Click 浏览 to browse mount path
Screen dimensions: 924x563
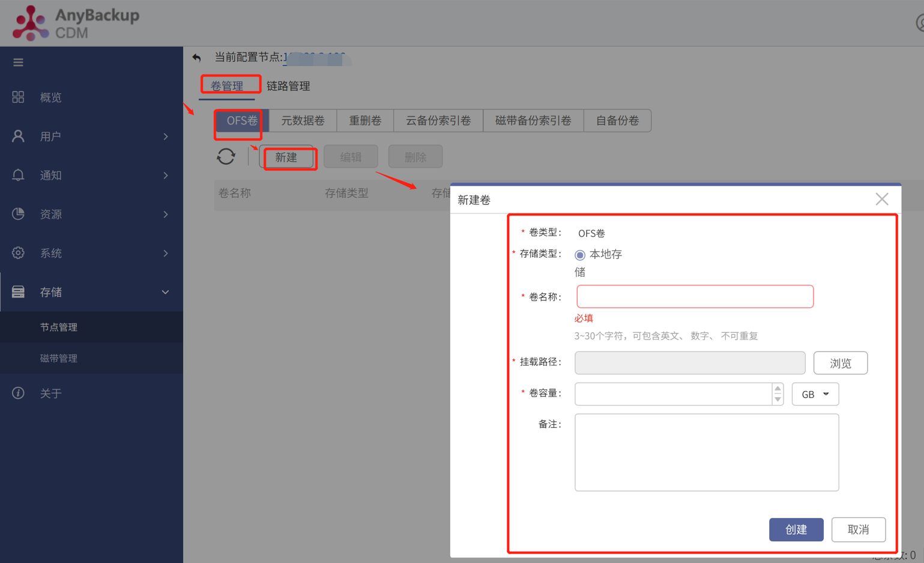[840, 362]
